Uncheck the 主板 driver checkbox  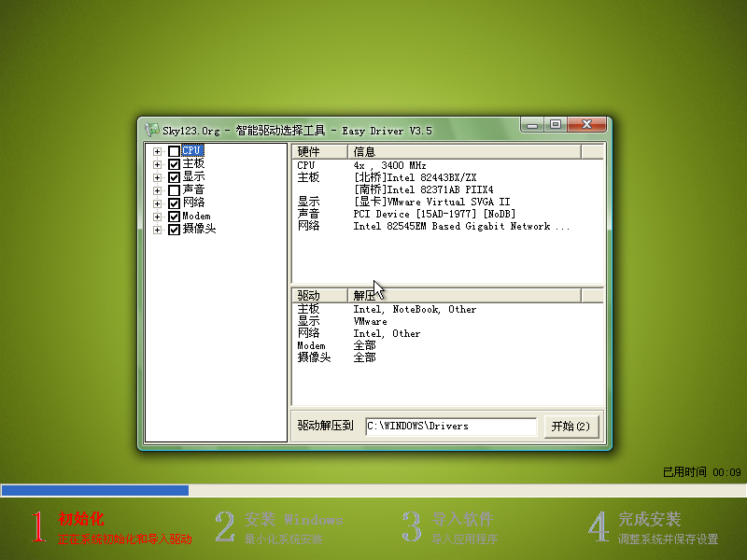coord(174,164)
